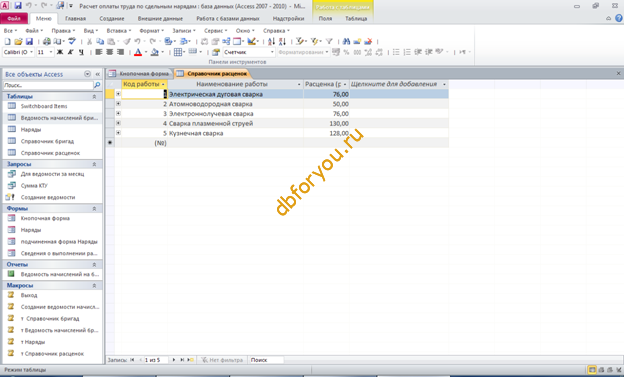Open the Записи menu
624x377 pixels.
tap(183, 31)
